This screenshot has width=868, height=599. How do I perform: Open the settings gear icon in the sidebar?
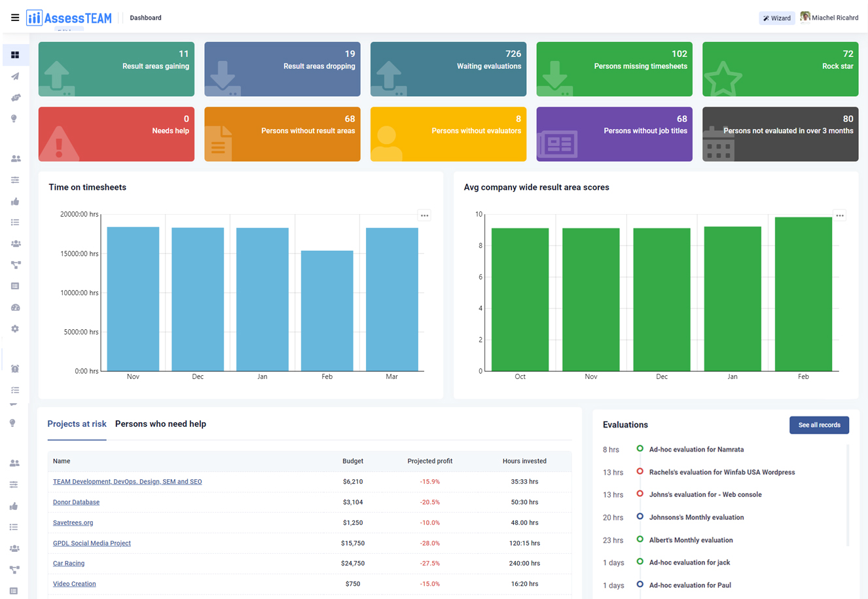coord(14,328)
